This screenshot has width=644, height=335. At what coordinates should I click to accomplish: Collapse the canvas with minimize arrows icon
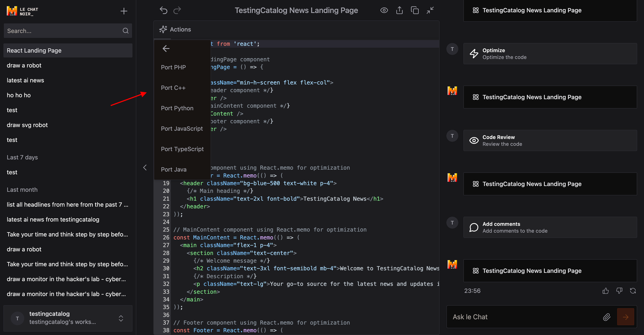(x=430, y=10)
